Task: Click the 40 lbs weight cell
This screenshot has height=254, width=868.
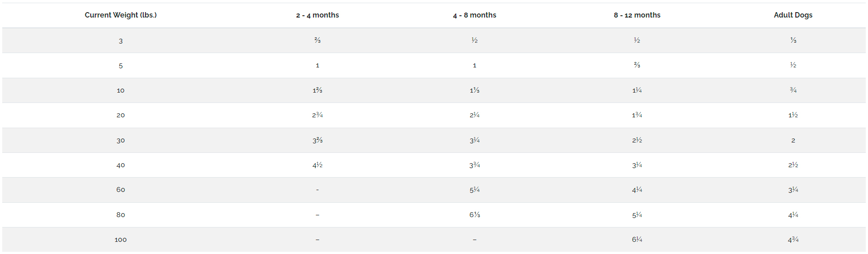Action: (x=121, y=165)
